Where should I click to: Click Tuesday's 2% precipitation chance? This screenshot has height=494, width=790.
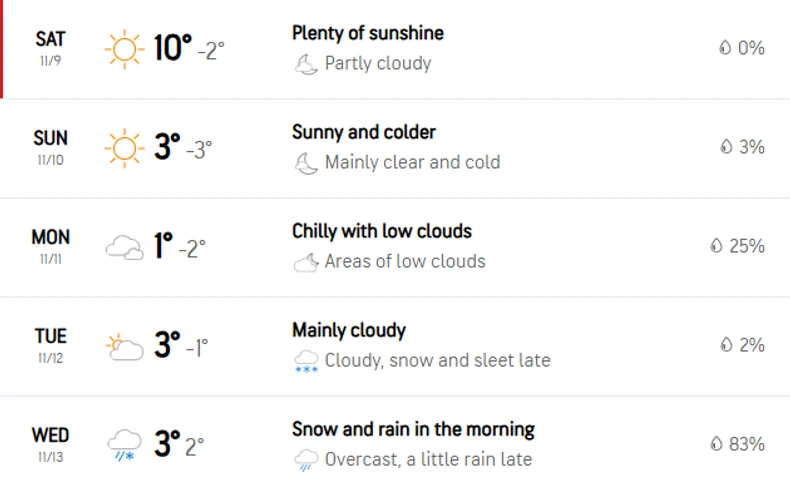click(x=751, y=345)
